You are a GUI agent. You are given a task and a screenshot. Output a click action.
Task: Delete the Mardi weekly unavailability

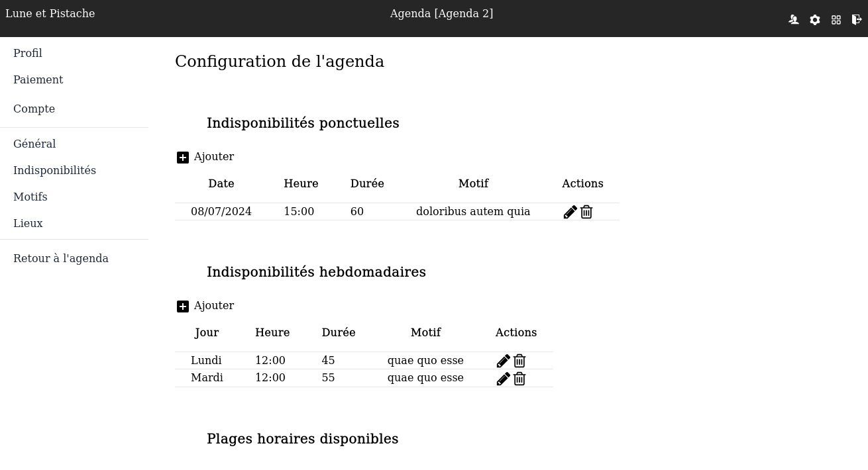[x=519, y=379]
